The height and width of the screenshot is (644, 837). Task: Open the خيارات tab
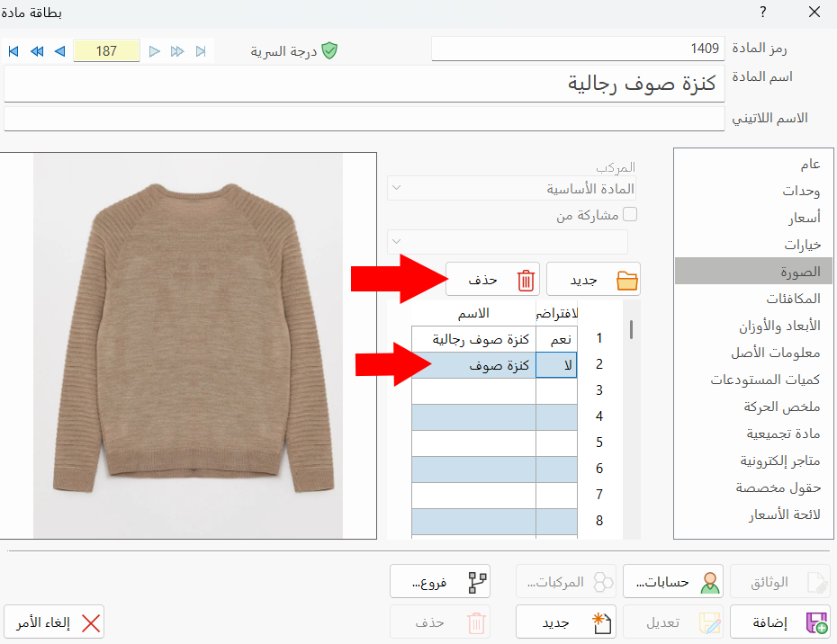pos(753,245)
